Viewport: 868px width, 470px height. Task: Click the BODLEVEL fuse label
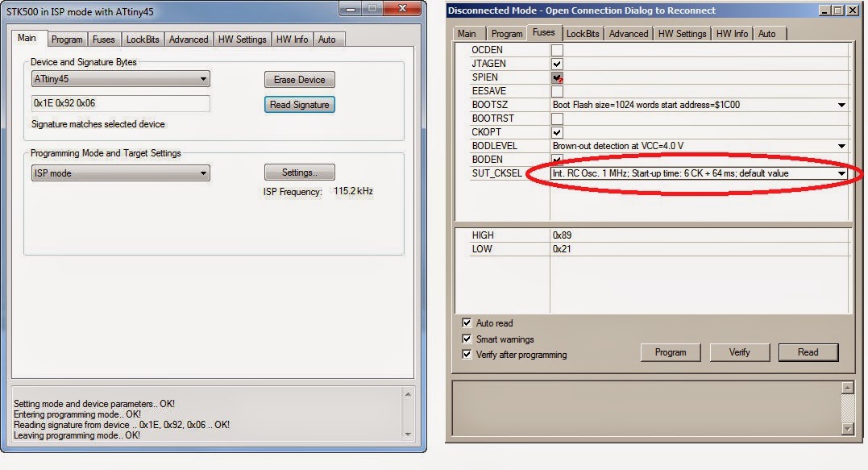click(x=494, y=146)
